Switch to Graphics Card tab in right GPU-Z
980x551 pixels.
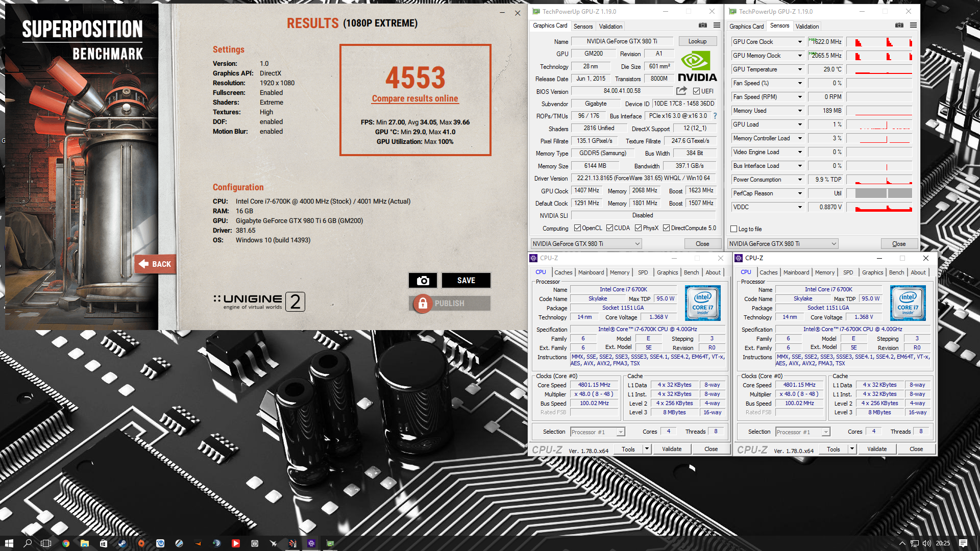(746, 26)
